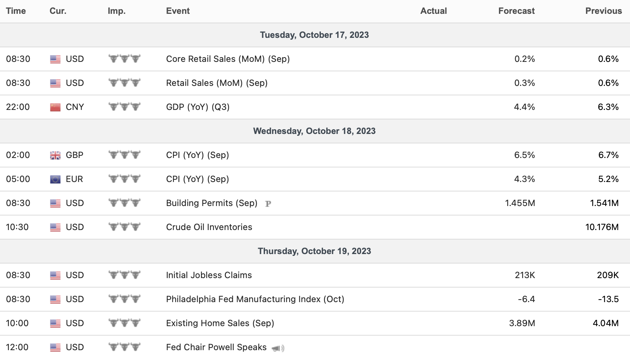Click the bull importance icons for Initial Jobless Claims
The height and width of the screenshot is (364, 630).
click(x=125, y=275)
